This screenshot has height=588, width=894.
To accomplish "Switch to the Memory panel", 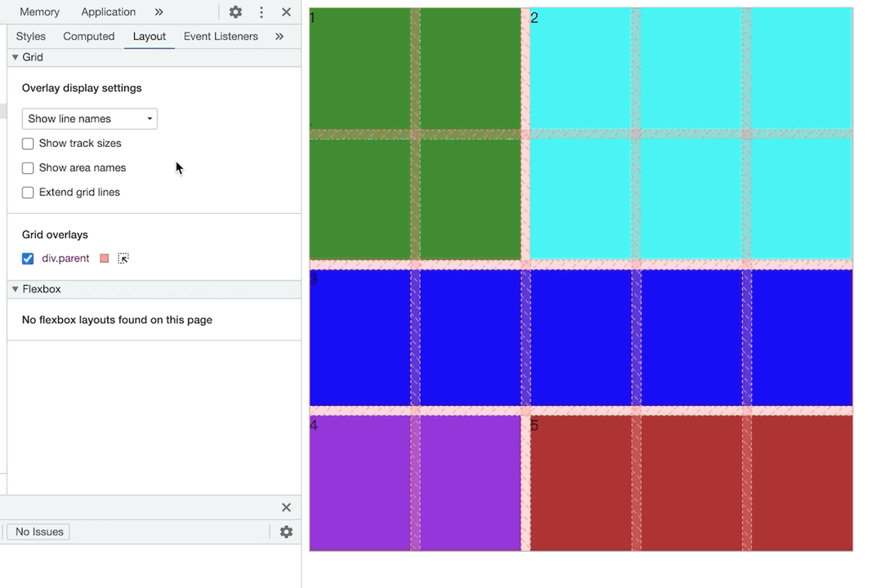I will point(39,12).
